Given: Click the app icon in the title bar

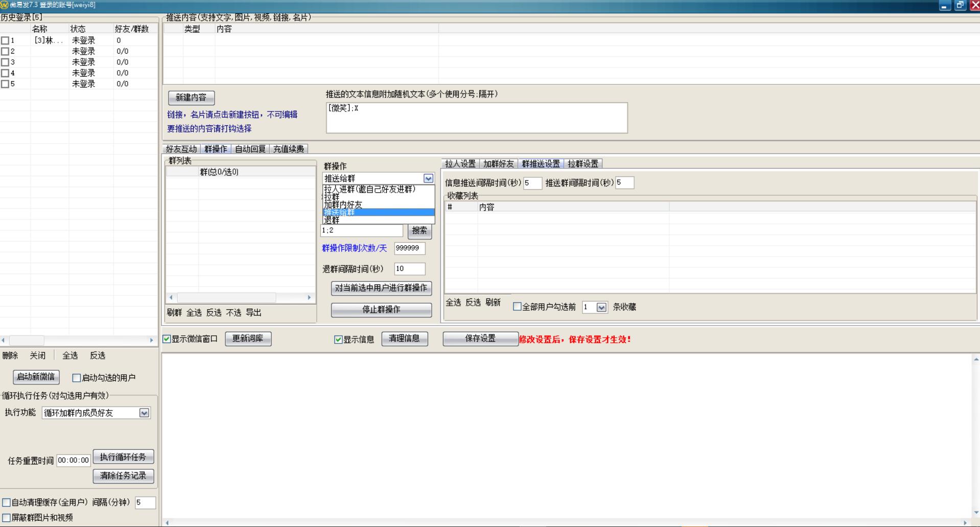Looking at the screenshot, I should (x=4, y=5).
